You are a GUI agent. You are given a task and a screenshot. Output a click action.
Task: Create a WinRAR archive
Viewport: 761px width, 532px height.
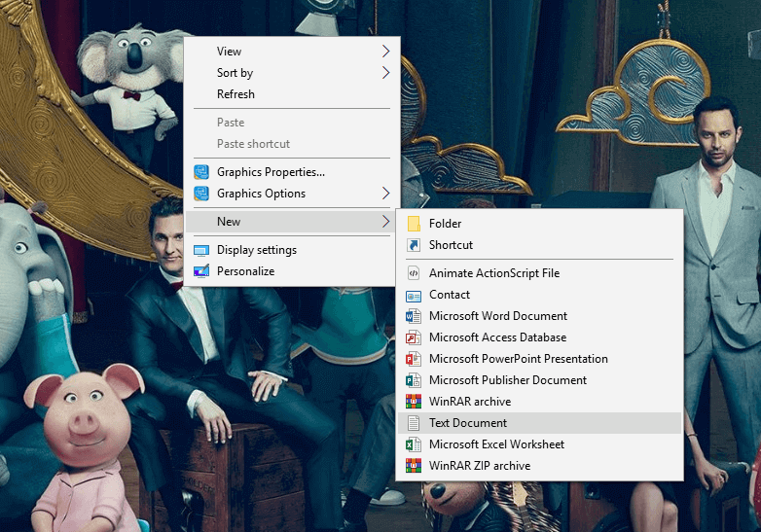click(x=540, y=402)
